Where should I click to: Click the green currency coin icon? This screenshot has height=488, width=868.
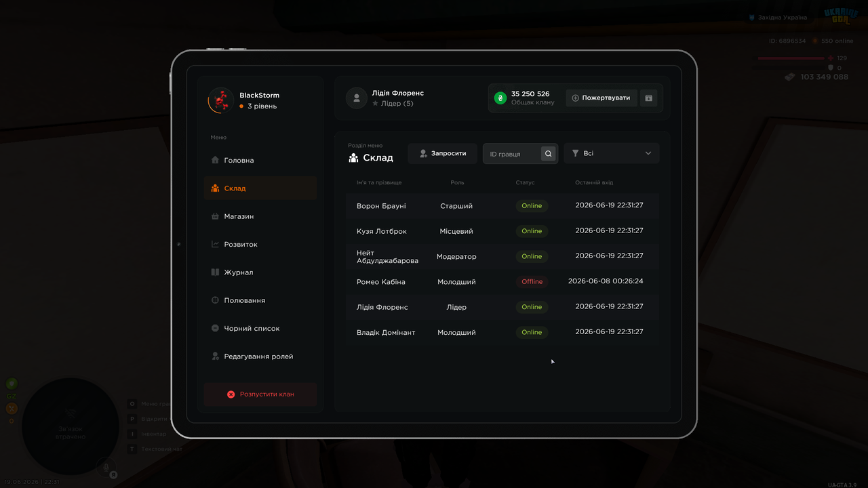(500, 98)
